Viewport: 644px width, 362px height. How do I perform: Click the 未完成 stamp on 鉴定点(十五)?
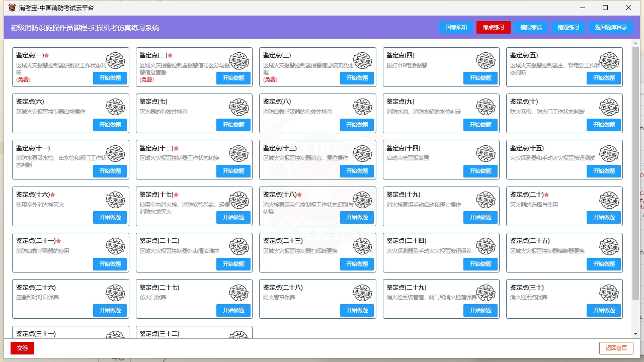610,154
